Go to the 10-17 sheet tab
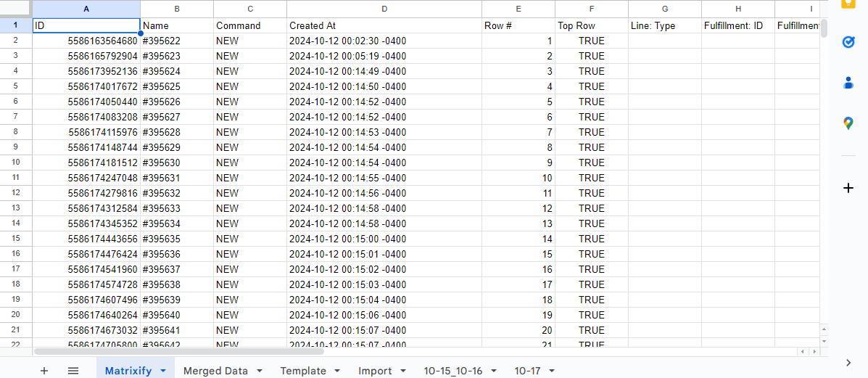Image resolution: width=868 pixels, height=378 pixels. (x=527, y=371)
